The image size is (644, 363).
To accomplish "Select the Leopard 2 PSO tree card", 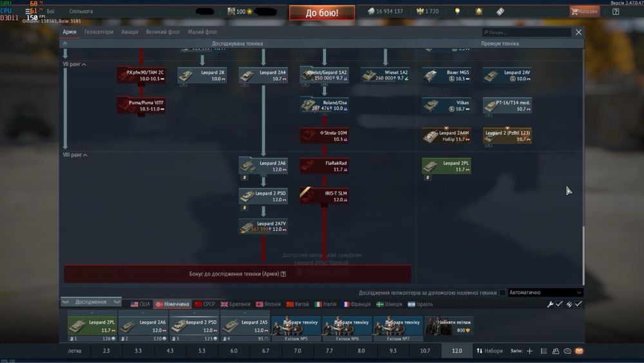I will pos(263,196).
